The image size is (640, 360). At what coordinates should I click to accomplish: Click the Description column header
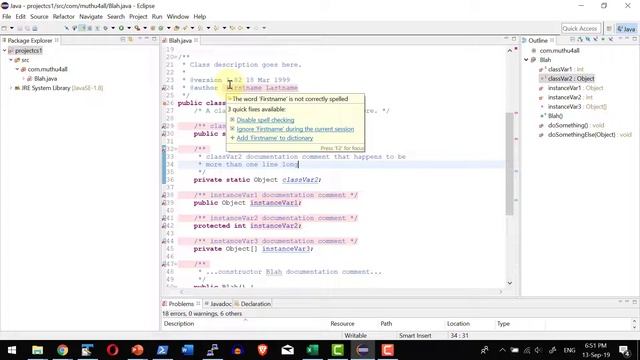[179, 324]
